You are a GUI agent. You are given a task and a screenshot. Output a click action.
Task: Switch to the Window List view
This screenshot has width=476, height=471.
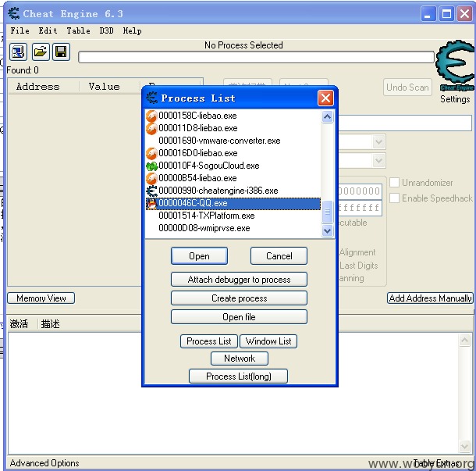tap(268, 341)
